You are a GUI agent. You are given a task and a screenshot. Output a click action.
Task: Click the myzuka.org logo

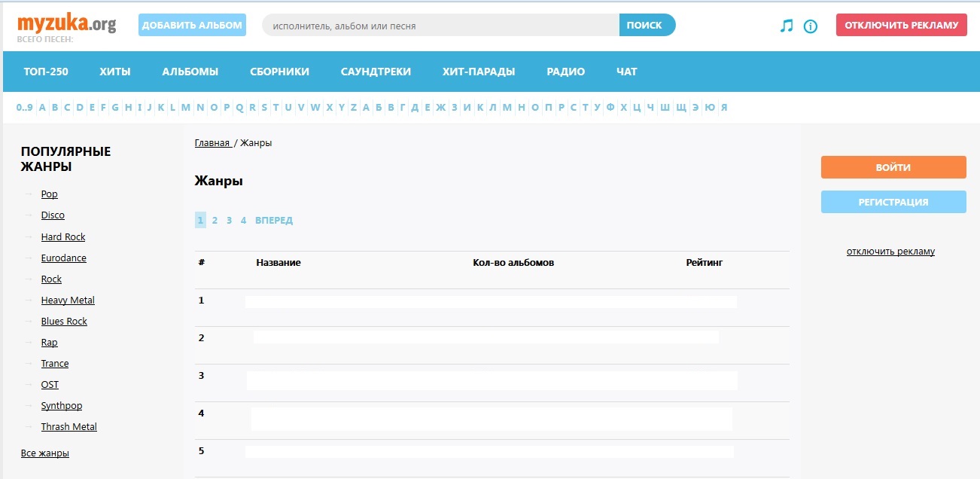point(66,24)
